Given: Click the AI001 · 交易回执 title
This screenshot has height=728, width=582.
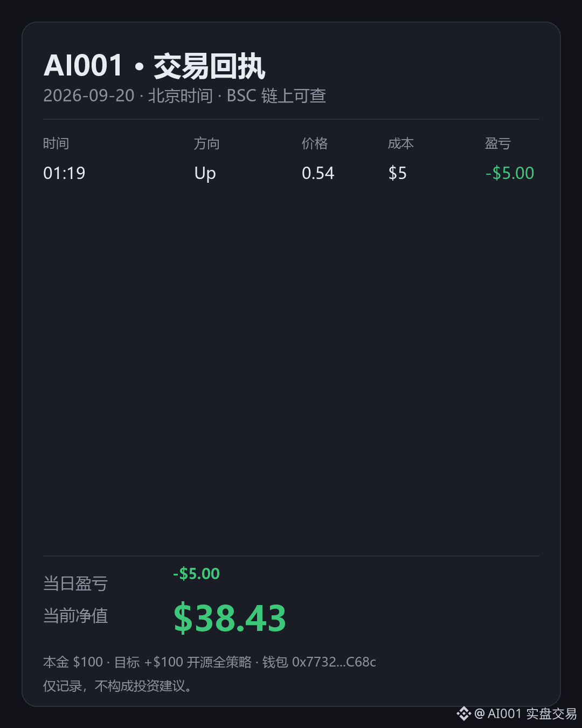Looking at the screenshot, I should point(154,66).
